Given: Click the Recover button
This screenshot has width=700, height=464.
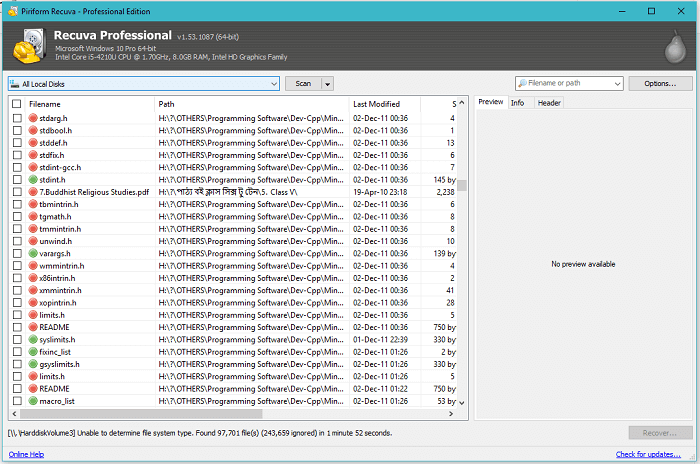Looking at the screenshot, I should 660,433.
